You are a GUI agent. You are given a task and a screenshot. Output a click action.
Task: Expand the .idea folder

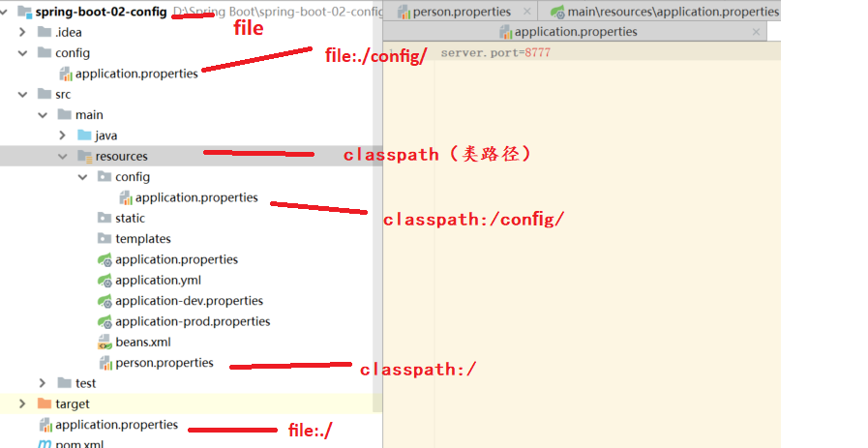coord(22,32)
